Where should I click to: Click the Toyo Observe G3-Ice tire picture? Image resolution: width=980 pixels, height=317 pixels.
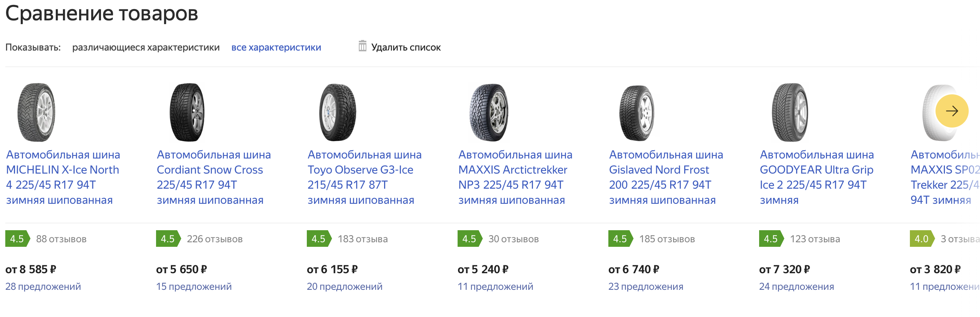(337, 112)
